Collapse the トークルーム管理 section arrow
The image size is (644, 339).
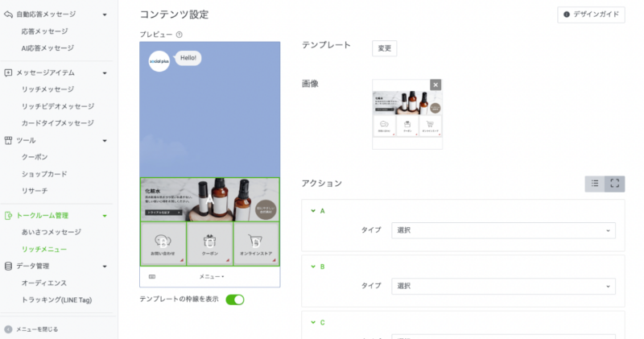point(105,216)
